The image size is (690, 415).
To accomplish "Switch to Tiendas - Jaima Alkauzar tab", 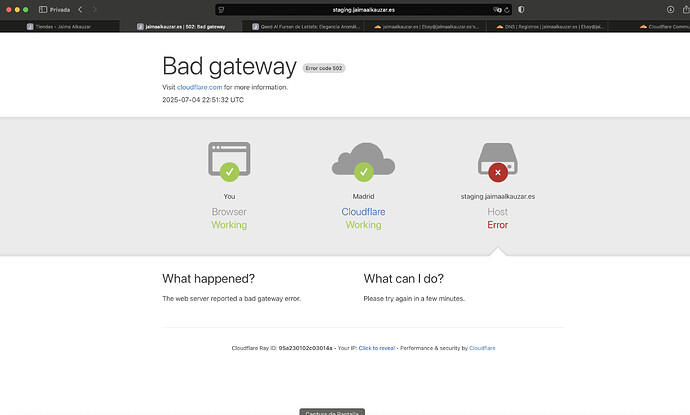I will point(59,26).
